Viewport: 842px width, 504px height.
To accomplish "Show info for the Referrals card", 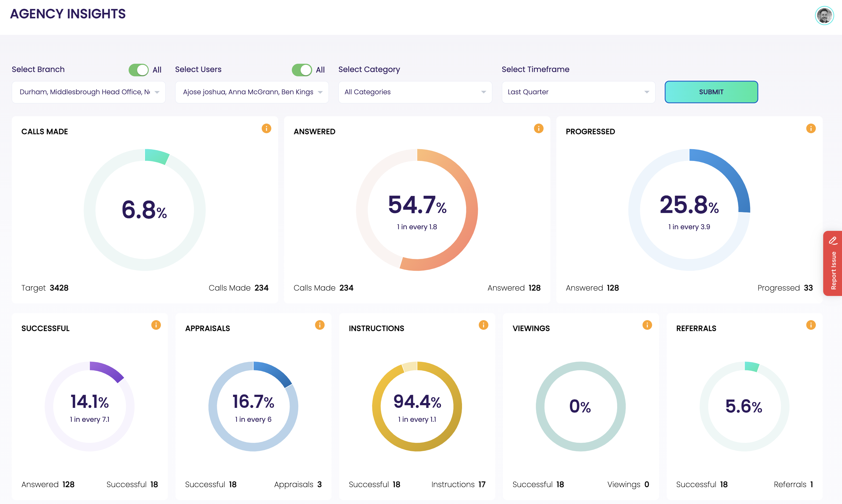I will coord(811,325).
